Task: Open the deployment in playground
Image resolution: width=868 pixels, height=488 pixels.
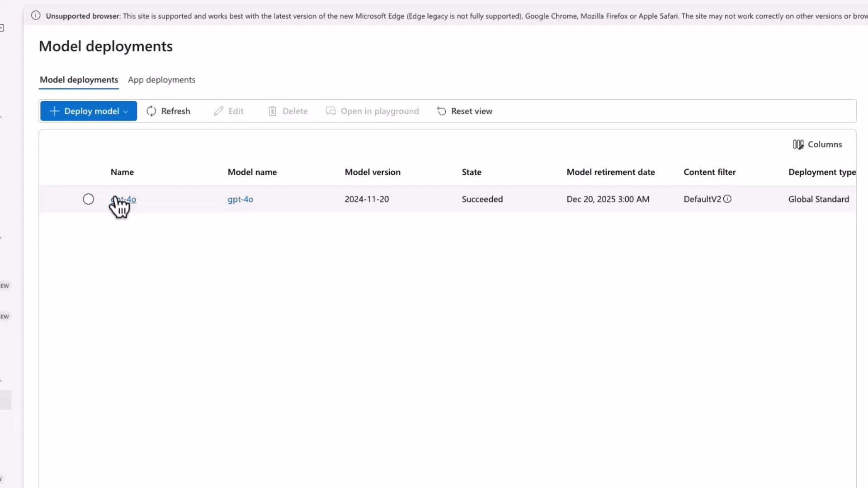Action: coord(372,111)
